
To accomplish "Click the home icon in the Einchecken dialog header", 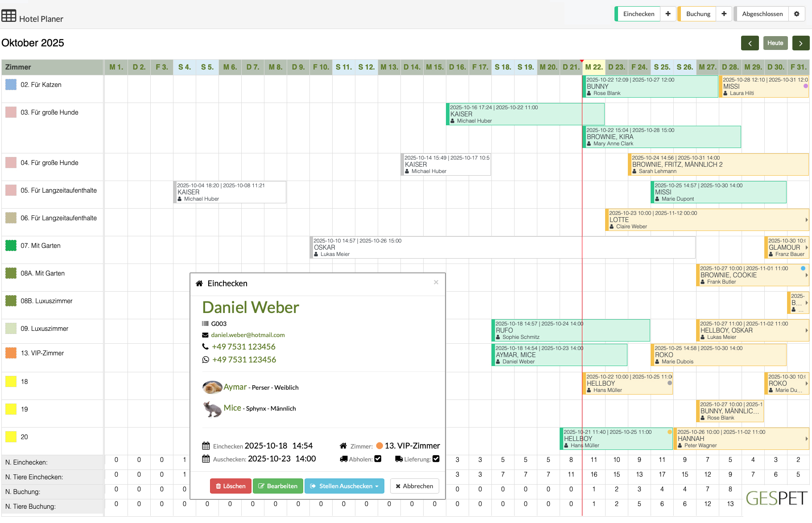I will pos(199,283).
